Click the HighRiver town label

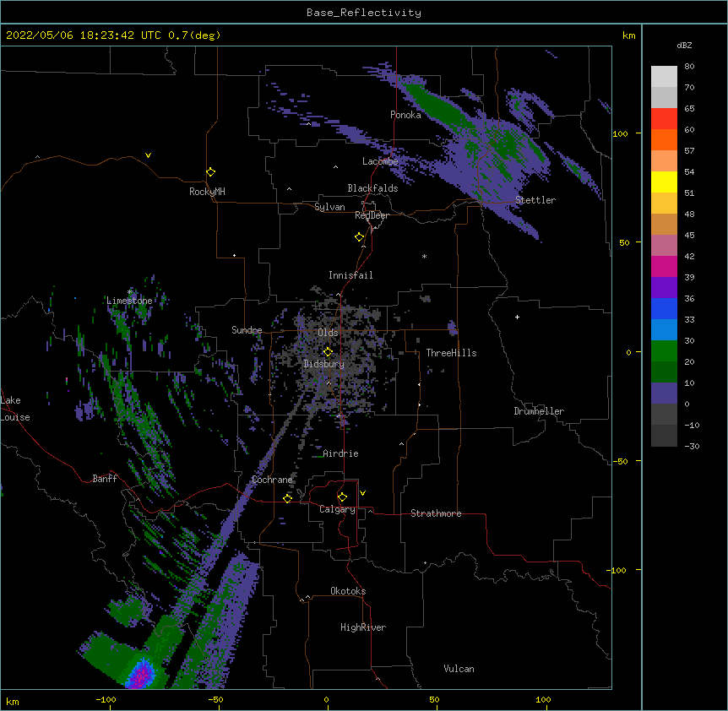pyautogui.click(x=363, y=627)
